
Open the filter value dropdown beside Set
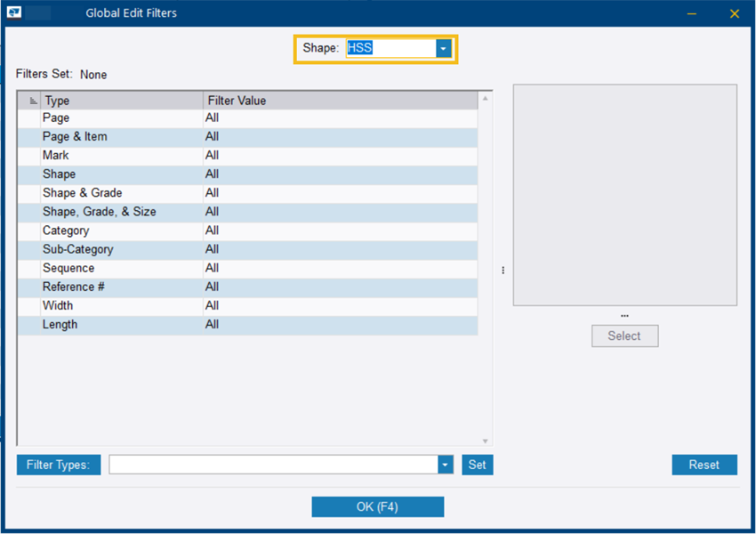pyautogui.click(x=444, y=464)
